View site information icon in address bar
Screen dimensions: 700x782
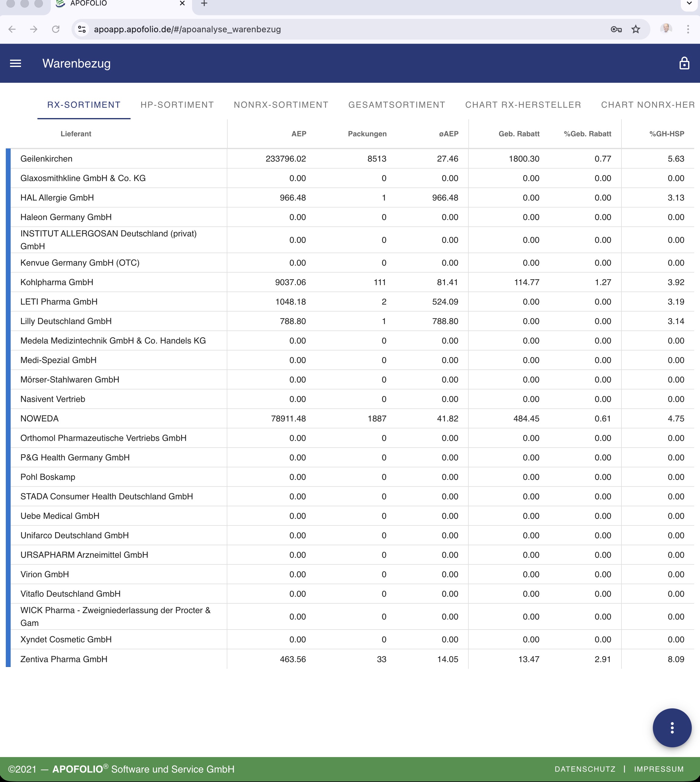point(82,29)
